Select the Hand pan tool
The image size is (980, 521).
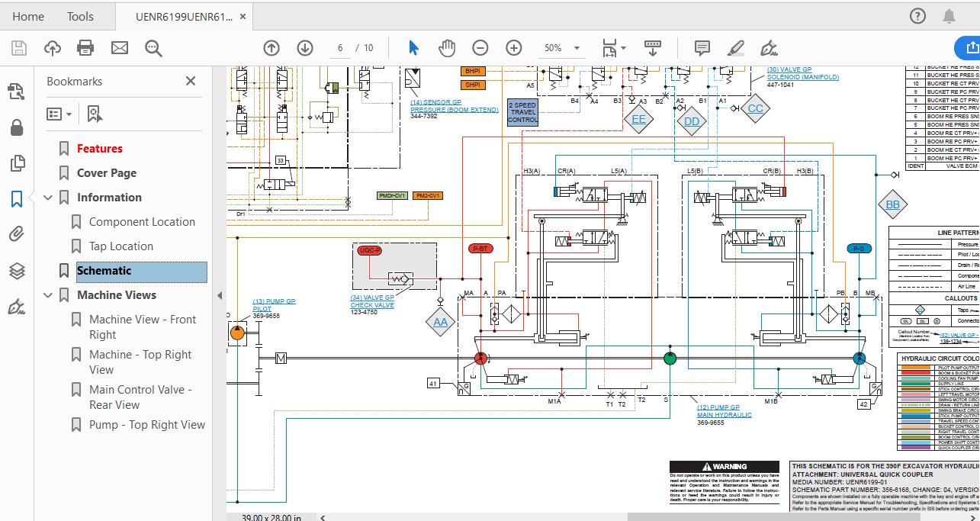pyautogui.click(x=447, y=48)
